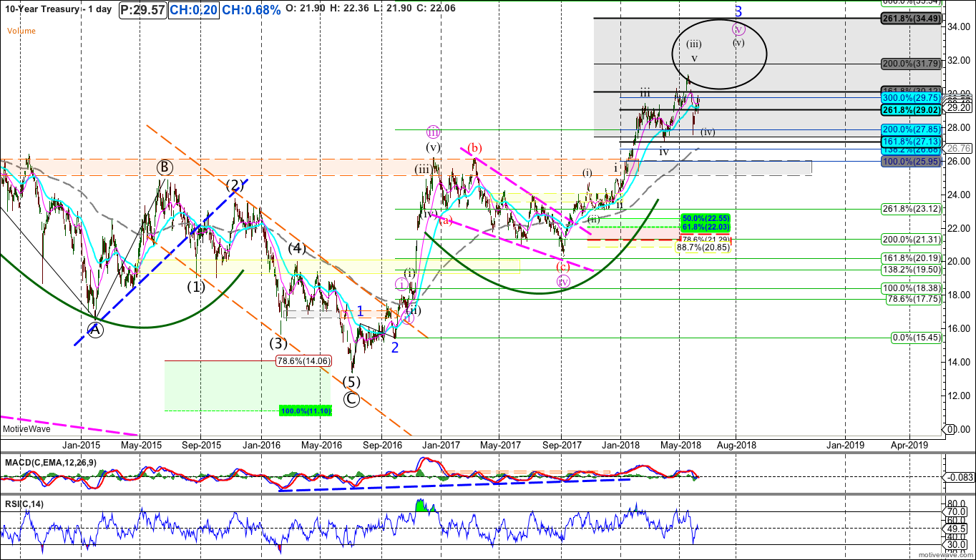Select the (4) wave label
Viewport: 976px width, 560px height.
click(298, 249)
